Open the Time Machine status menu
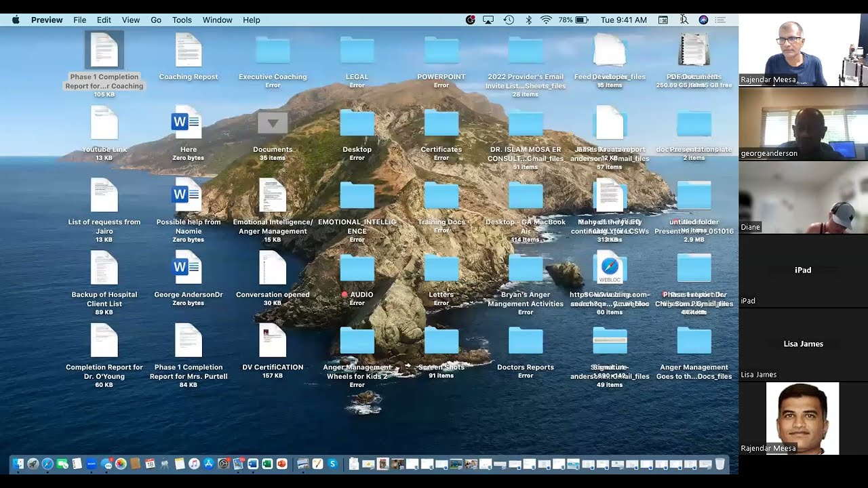Viewport: 868px width, 488px height. pyautogui.click(x=509, y=20)
